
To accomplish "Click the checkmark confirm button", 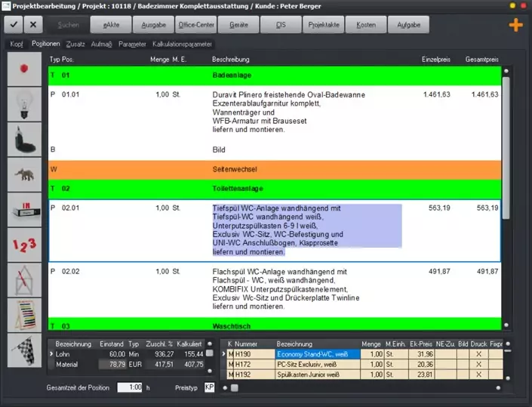I will [14, 25].
